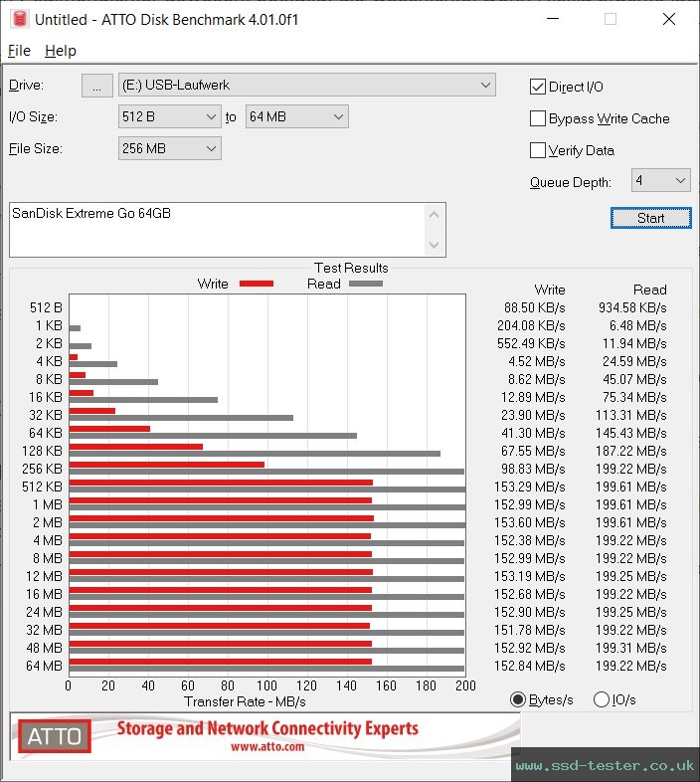Screen dimensions: 700x782
Task: Click the description box scroll down arrow
Action: (x=434, y=245)
